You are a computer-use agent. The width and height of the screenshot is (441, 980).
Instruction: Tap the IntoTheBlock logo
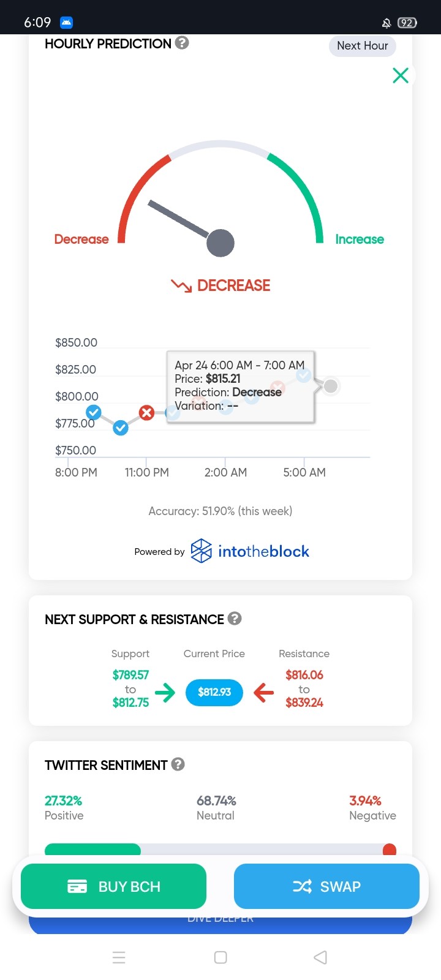click(x=250, y=551)
